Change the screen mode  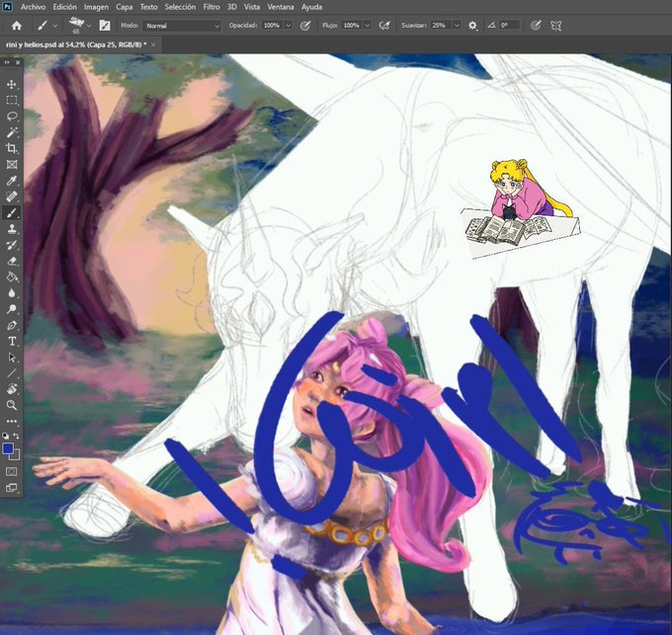[11, 488]
